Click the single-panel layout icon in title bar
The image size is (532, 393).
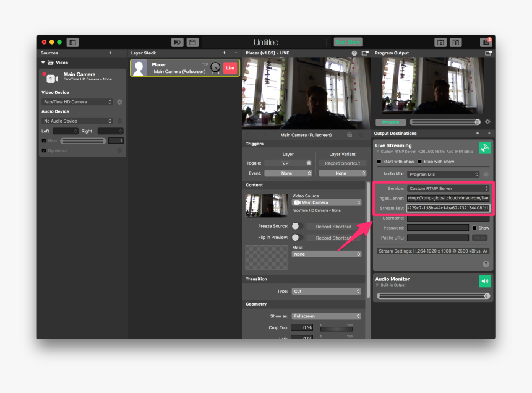440,42
